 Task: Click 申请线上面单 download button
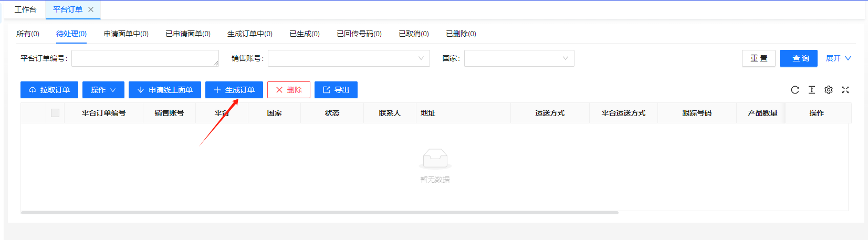pyautogui.click(x=164, y=90)
